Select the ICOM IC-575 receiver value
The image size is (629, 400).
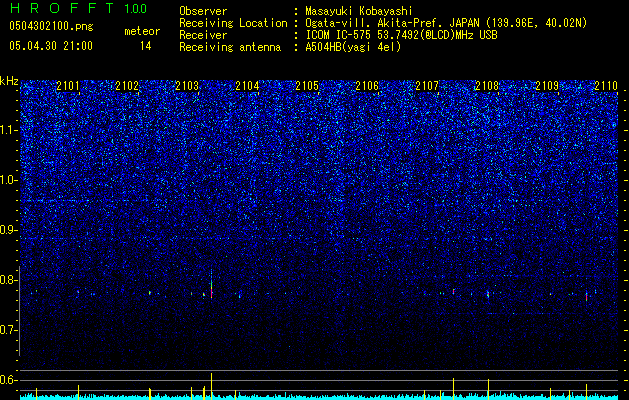click(x=401, y=35)
